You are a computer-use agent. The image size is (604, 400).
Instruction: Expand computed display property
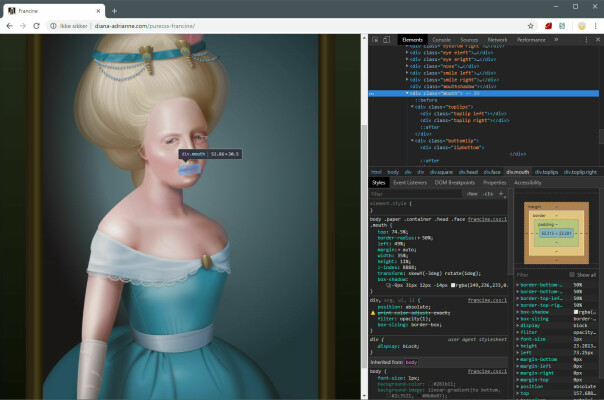518,326
